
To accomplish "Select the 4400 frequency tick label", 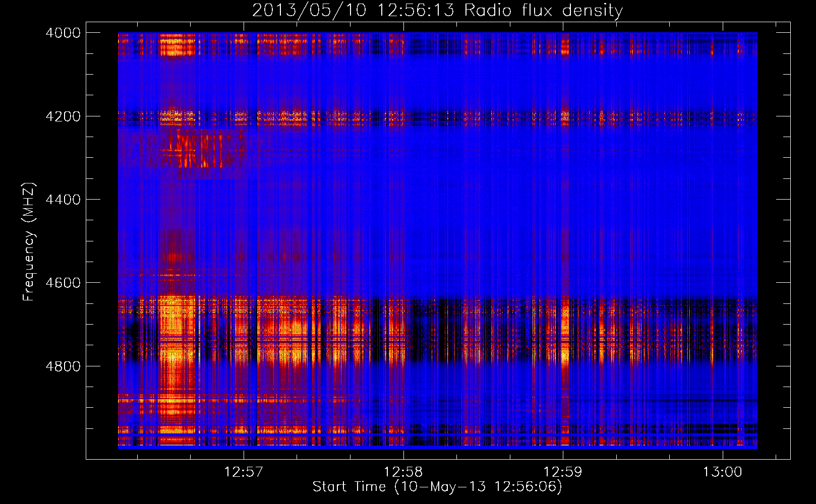I will (x=63, y=200).
